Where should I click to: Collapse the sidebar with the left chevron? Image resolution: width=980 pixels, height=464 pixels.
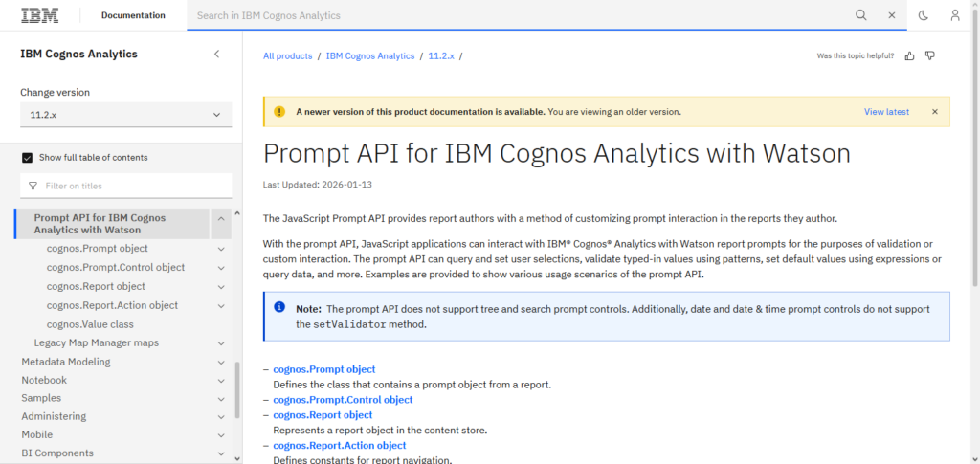pos(217,54)
